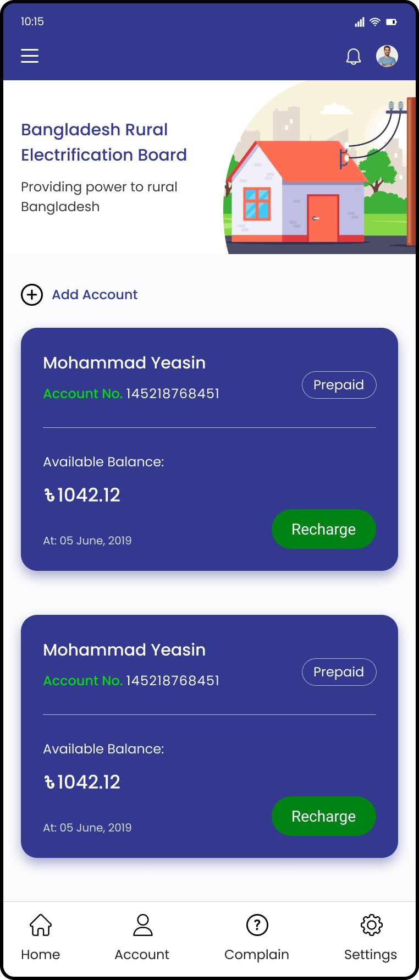Open the Settings gear icon
Screen dimensions: 419x980
coord(372,925)
